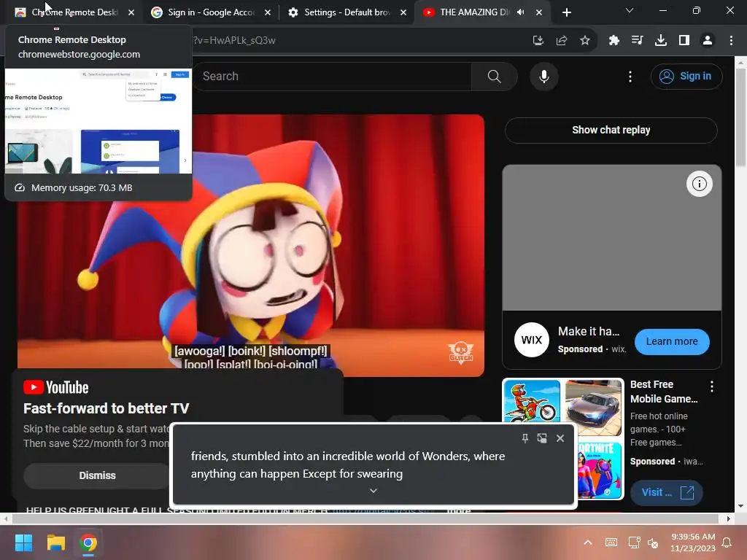Screen dimensions: 747x560
Task: Close the live caption box
Action: (x=560, y=438)
